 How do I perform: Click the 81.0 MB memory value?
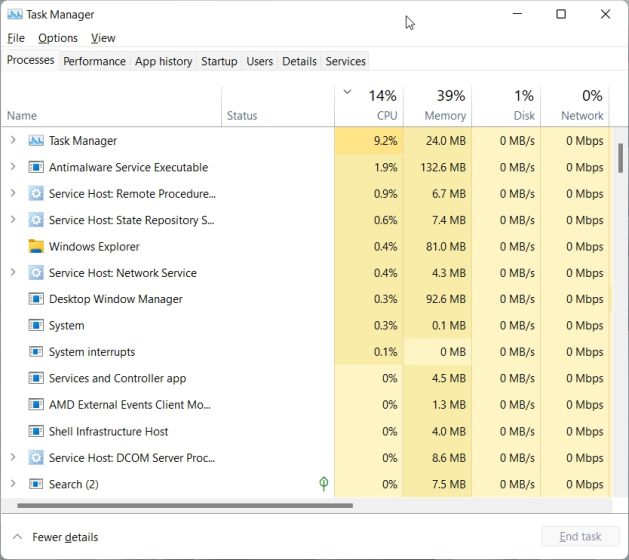(x=446, y=246)
